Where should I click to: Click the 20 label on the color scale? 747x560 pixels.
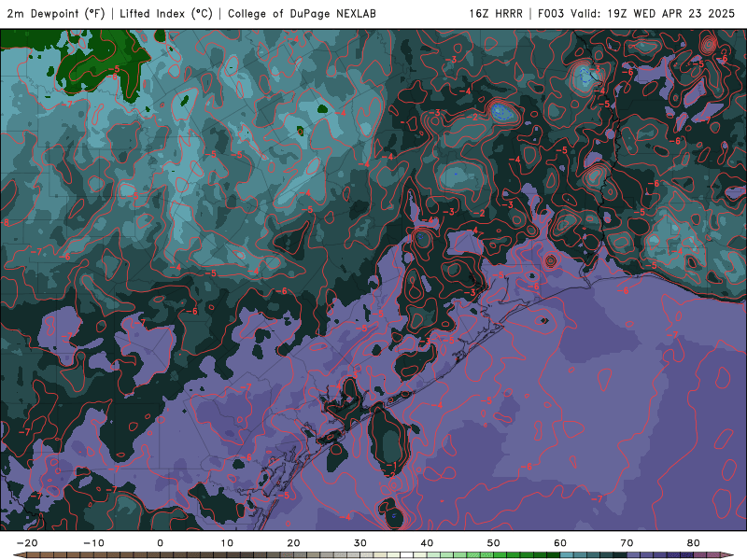click(x=293, y=543)
